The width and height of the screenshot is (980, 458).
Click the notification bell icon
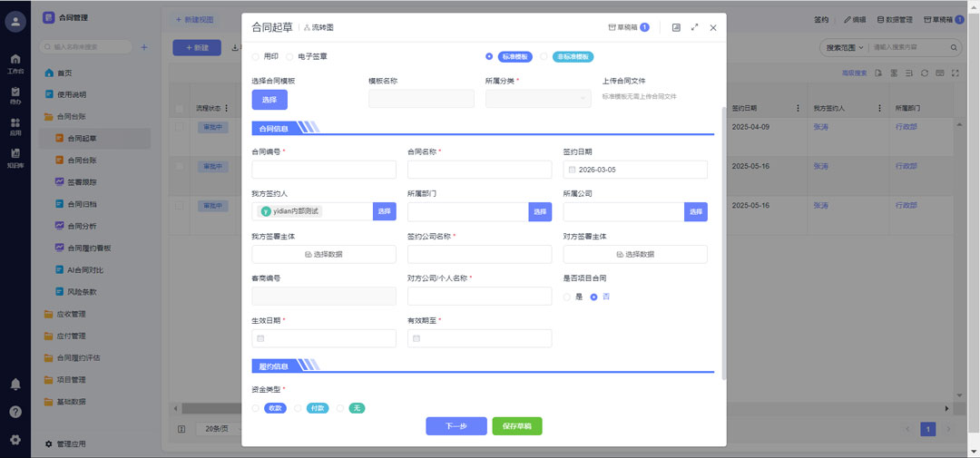15,385
